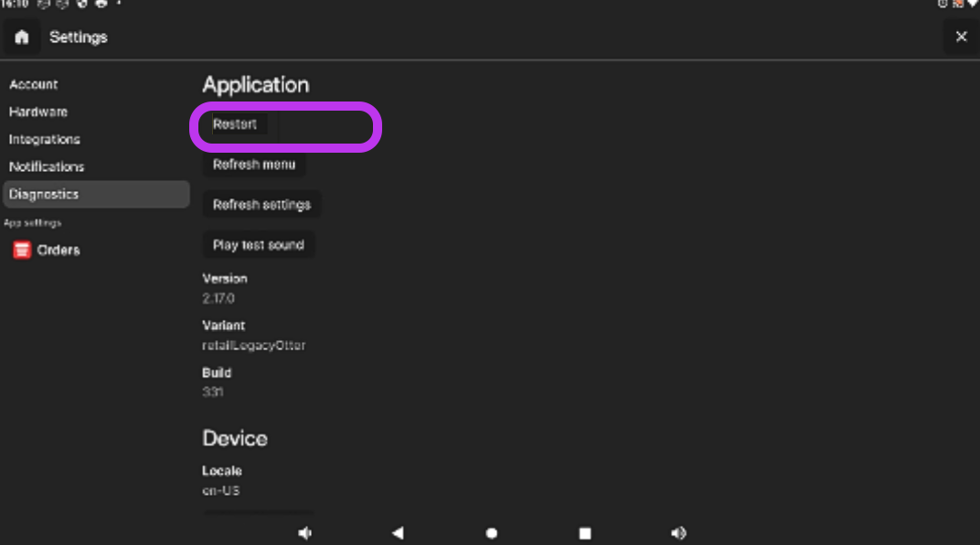Tap the Android home circle button
This screenshot has width=980, height=545.
click(492, 533)
